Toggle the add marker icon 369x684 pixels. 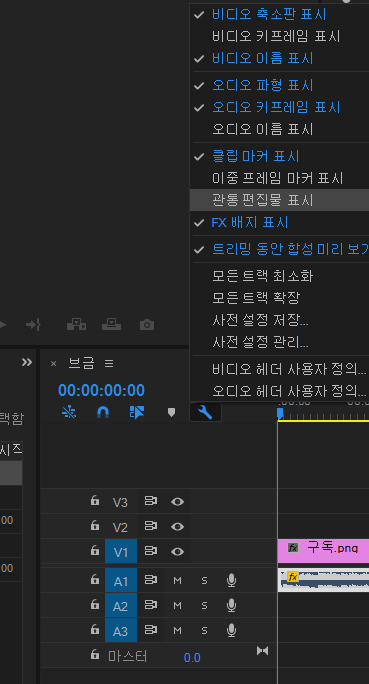click(x=171, y=412)
